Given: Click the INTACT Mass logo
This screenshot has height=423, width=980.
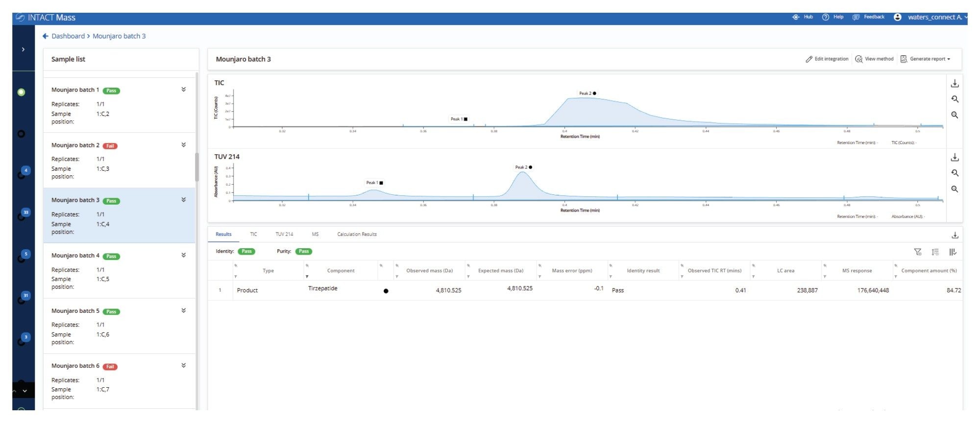Looking at the screenshot, I should click(x=46, y=18).
